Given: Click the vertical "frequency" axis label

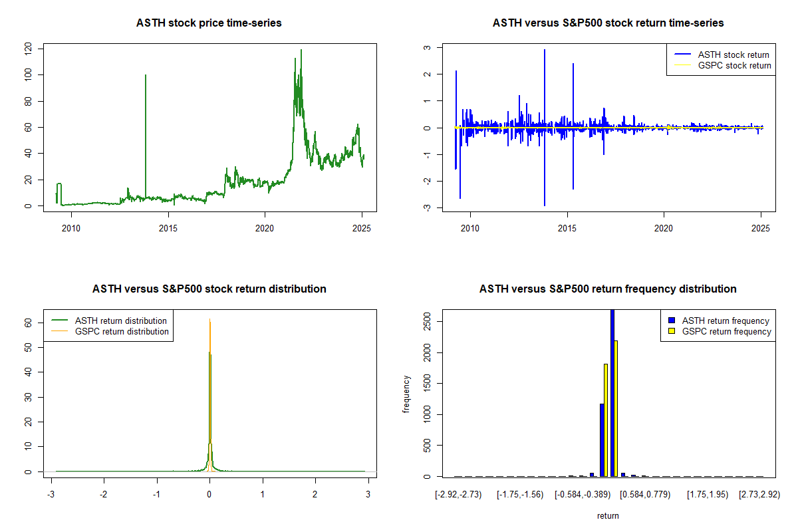Looking at the screenshot, I should point(406,394).
